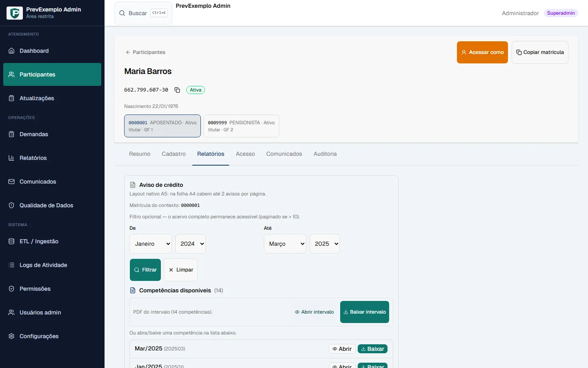Click the Superadmin badge
Viewport: 588px width, 368px height.
pos(561,13)
